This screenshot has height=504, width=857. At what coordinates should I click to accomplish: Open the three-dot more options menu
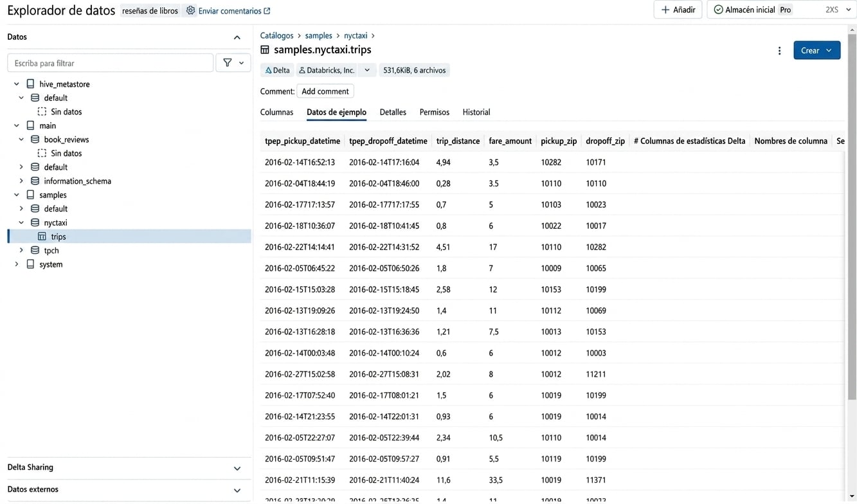(779, 51)
